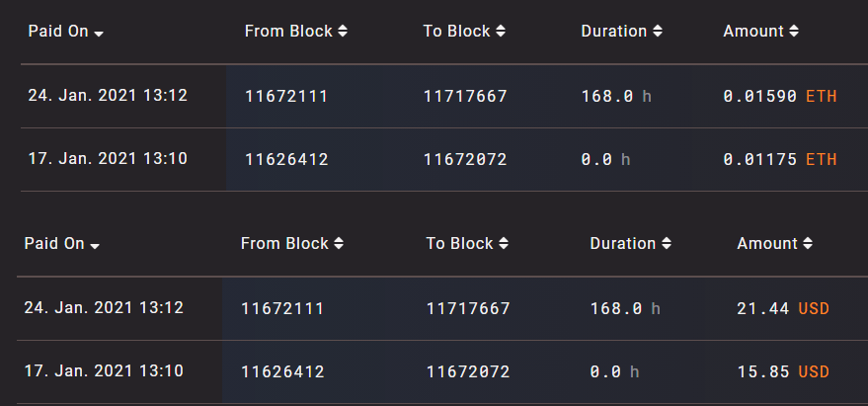Image resolution: width=868 pixels, height=406 pixels.
Task: Click sort icon beside To Block in ETH table
Action: click(x=501, y=32)
